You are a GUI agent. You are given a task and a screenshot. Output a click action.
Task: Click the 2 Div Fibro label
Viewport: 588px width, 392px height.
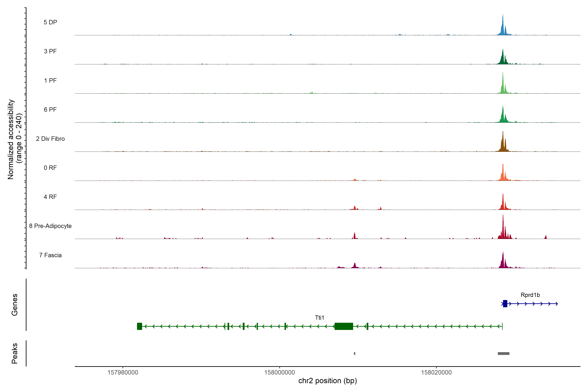pyautogui.click(x=50, y=139)
